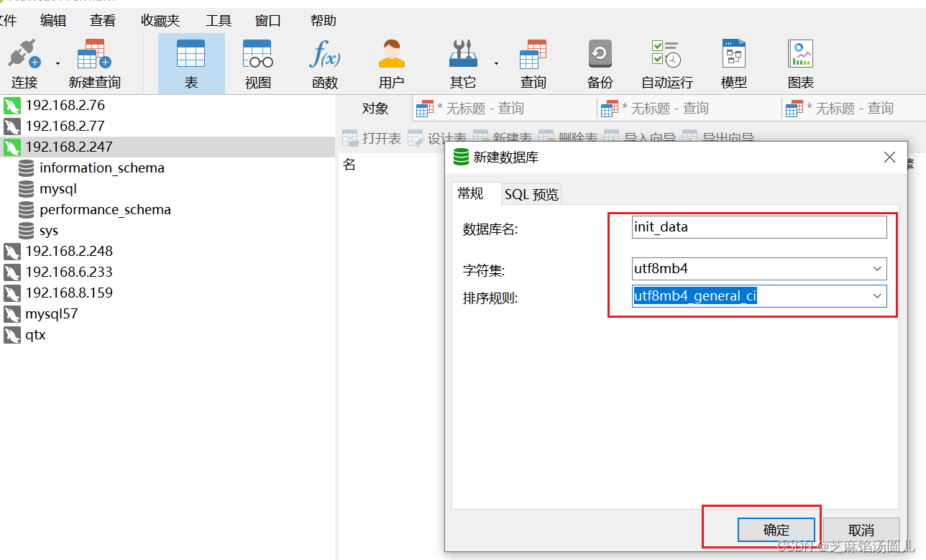
Task: Open the 帮助 menu
Action: pyautogui.click(x=324, y=21)
